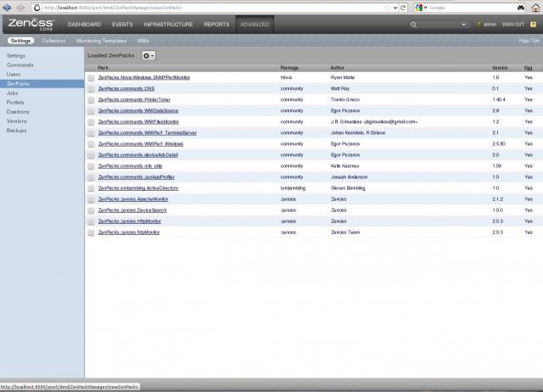
Task: Check the zenoss.ApacheMonitor pack checkbox
Action: pos(91,199)
